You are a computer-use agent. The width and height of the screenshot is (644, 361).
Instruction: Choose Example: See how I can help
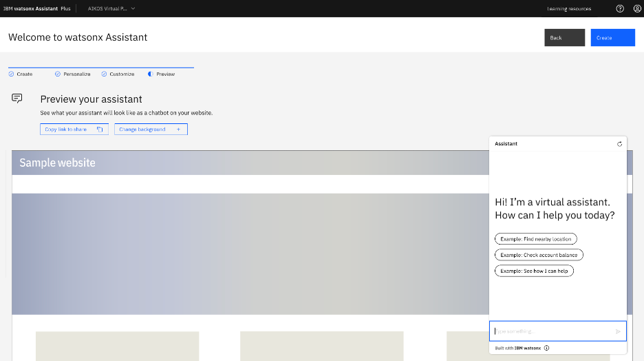point(534,271)
